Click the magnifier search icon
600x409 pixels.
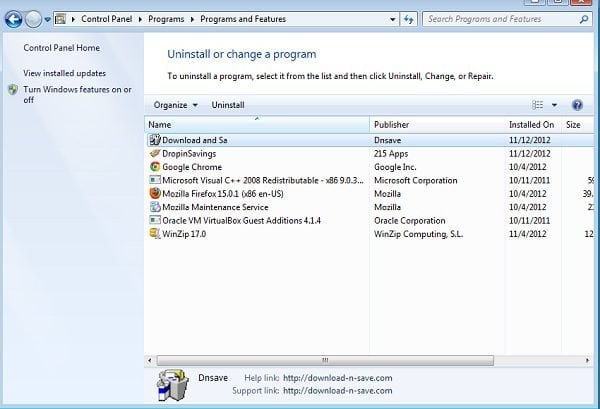(584, 19)
